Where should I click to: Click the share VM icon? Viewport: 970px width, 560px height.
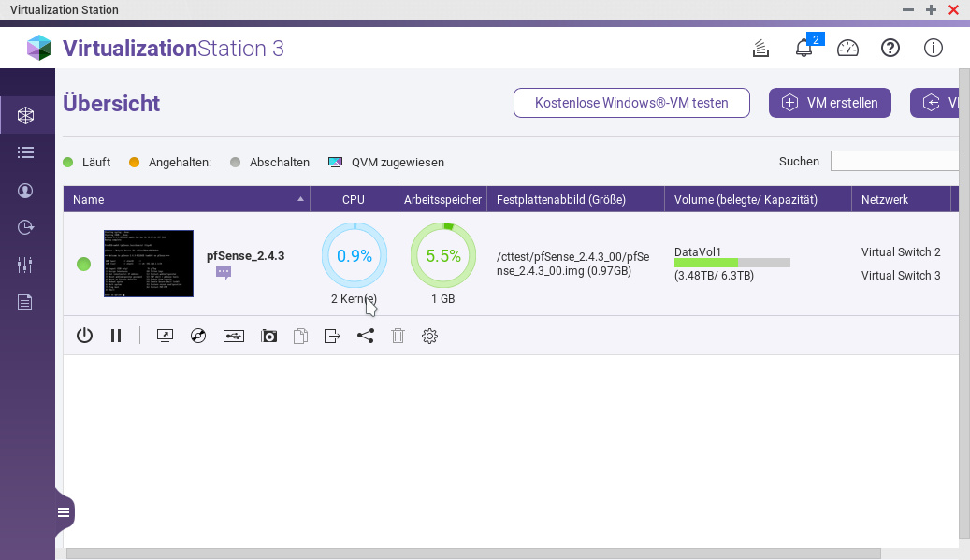365,336
